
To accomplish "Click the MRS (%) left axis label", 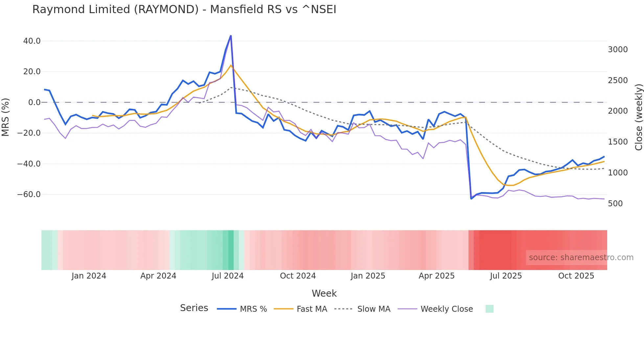I will pos(6,117).
